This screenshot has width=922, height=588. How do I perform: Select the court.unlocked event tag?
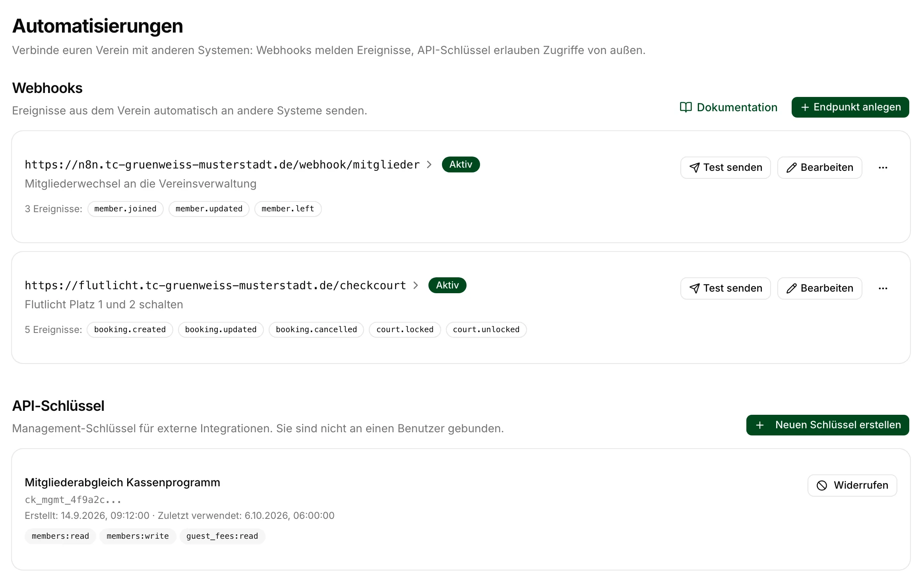486,330
